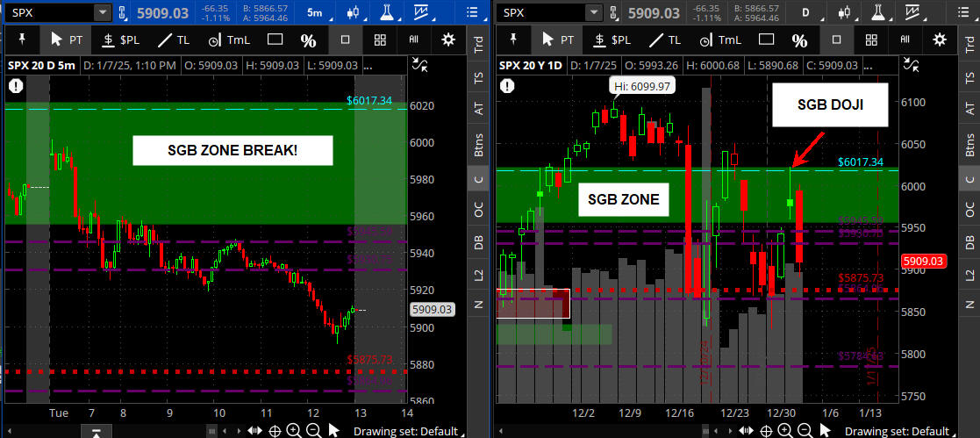Click the Hi: 6099.97 bubble in the right chart

click(x=642, y=86)
